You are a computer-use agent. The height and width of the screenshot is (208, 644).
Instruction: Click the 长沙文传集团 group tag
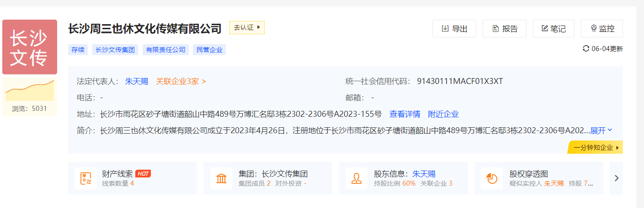click(115, 50)
